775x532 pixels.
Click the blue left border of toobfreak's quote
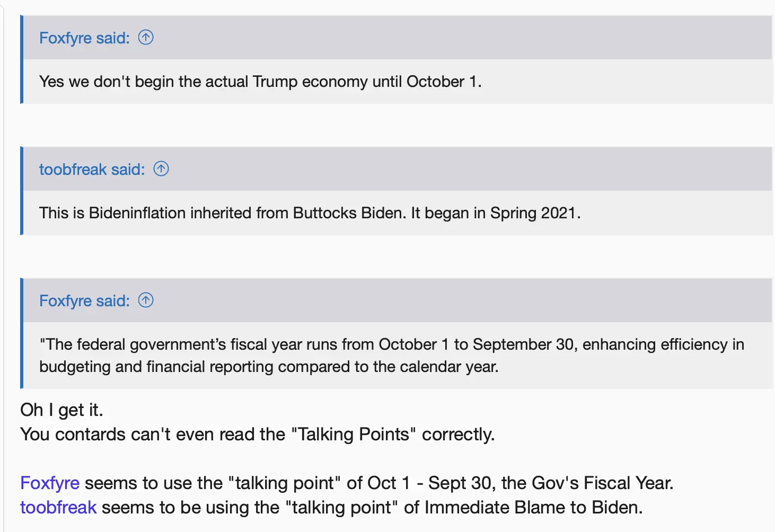tap(22, 191)
